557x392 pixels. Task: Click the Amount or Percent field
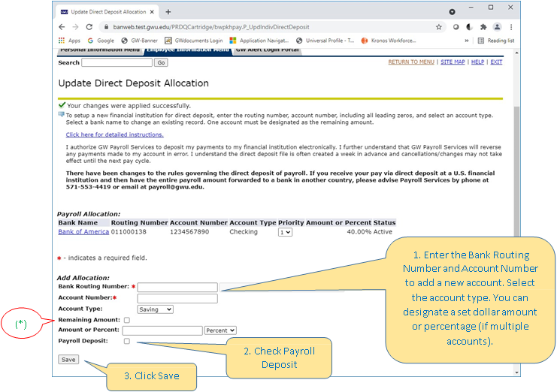pyautogui.click(x=162, y=330)
